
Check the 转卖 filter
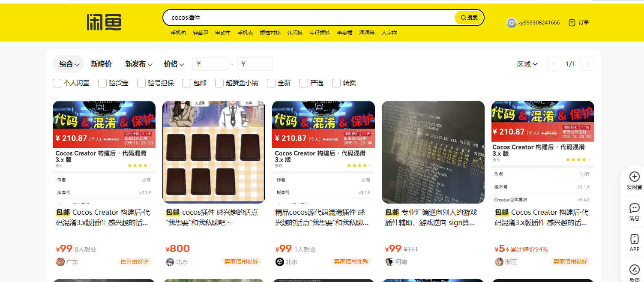336,83
